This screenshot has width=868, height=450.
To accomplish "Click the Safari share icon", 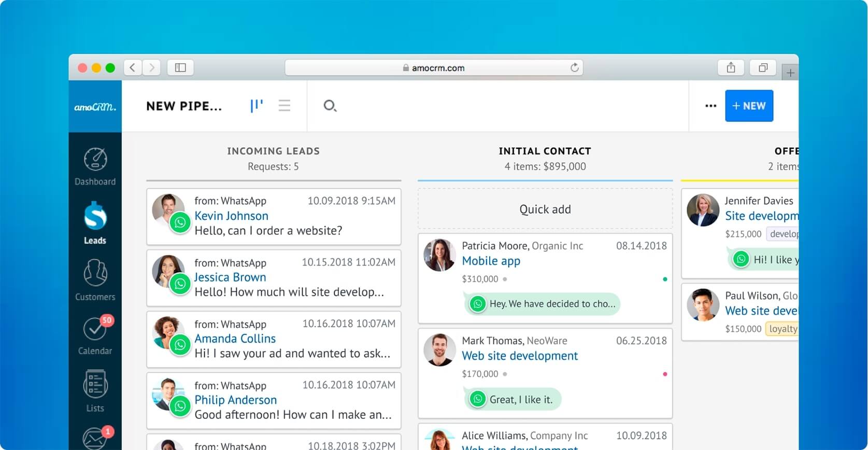I will click(x=731, y=68).
